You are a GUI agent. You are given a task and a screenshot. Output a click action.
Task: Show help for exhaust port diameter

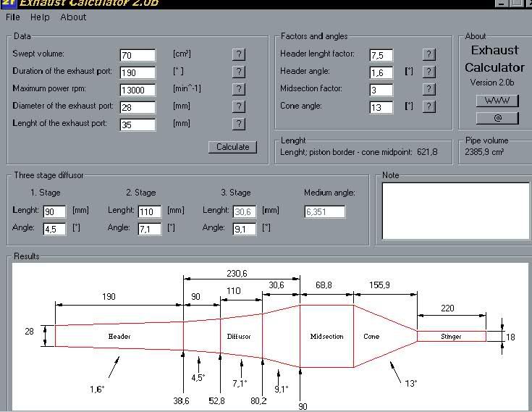click(239, 106)
